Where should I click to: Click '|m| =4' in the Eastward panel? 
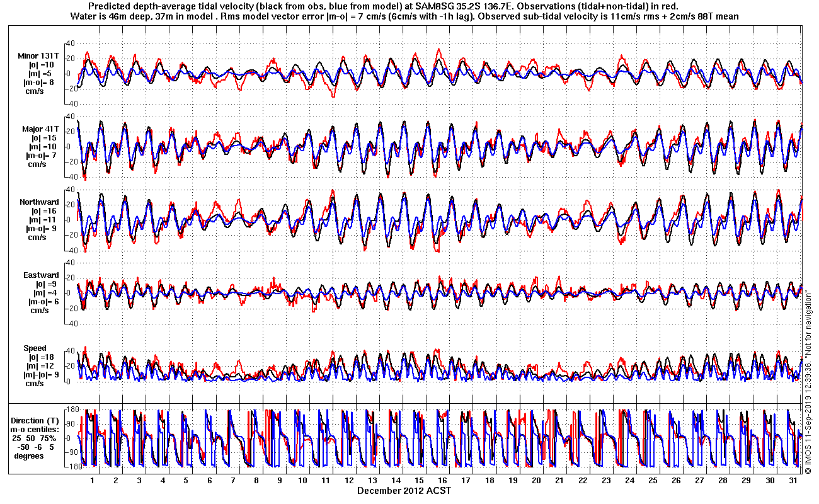[x=44, y=293]
